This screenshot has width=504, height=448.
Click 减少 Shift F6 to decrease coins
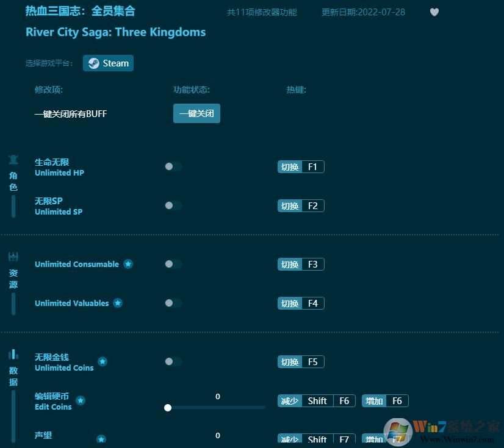[x=317, y=400]
